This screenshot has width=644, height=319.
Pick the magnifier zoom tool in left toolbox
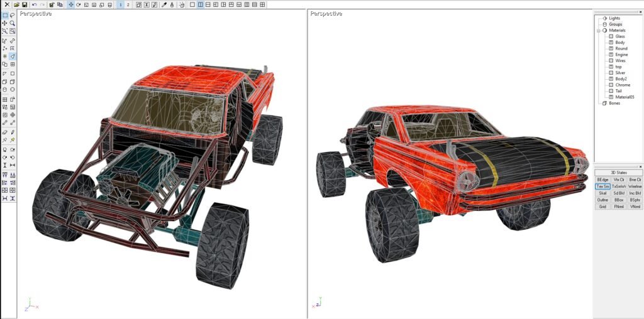point(13,23)
